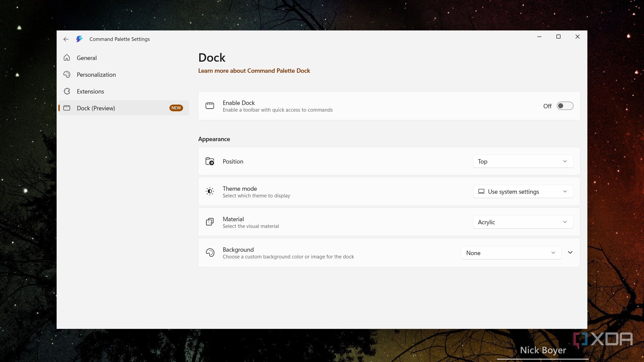Toggle the Enable Dock switch on
The image size is (644, 362).
pos(565,106)
